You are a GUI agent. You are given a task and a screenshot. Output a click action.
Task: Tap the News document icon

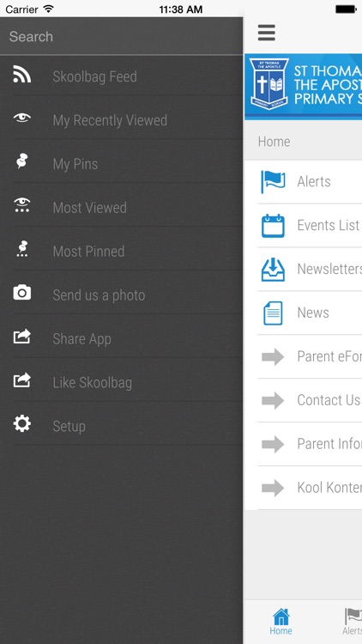pos(273,313)
